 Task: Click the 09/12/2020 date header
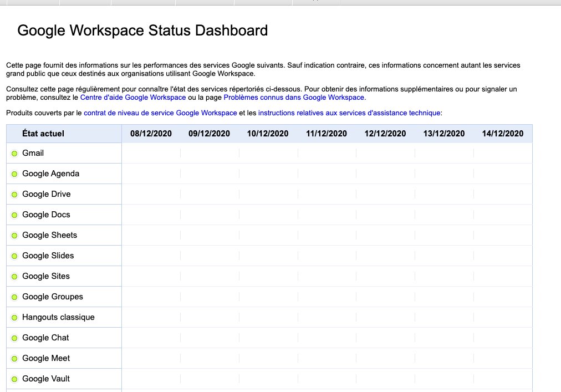(210, 134)
